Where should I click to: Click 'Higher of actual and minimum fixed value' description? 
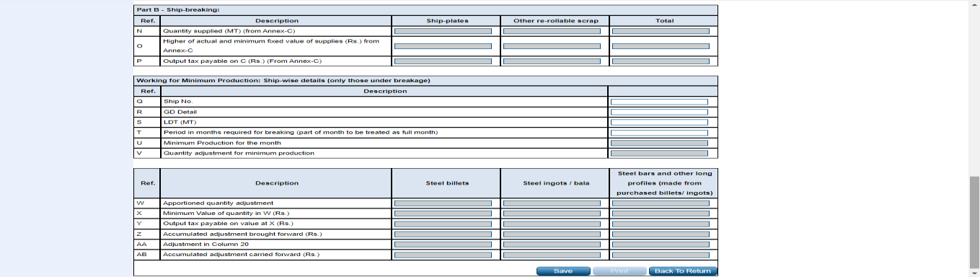point(271,46)
